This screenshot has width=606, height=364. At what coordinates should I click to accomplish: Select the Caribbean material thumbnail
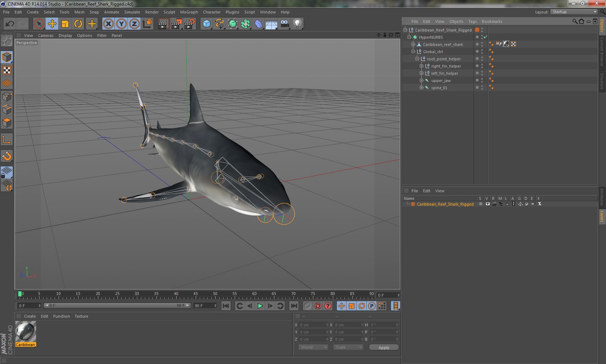[x=26, y=332]
